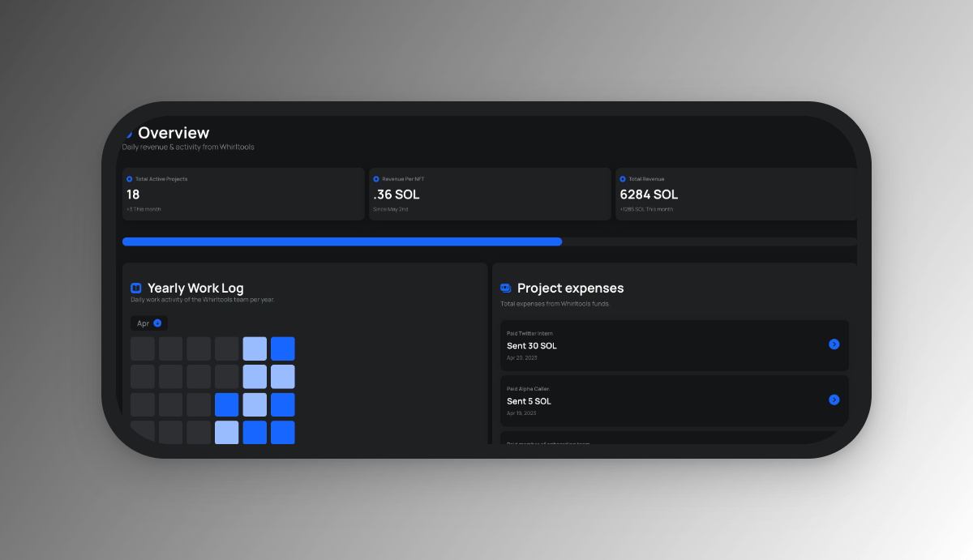This screenshot has width=973, height=560.
Task: Click the Total Revenue indicator icon
Action: [x=623, y=179]
